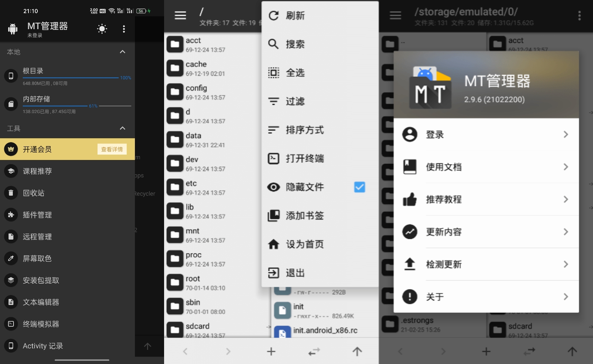Collapse the 工具 section
593x364 pixels.
pos(122,128)
